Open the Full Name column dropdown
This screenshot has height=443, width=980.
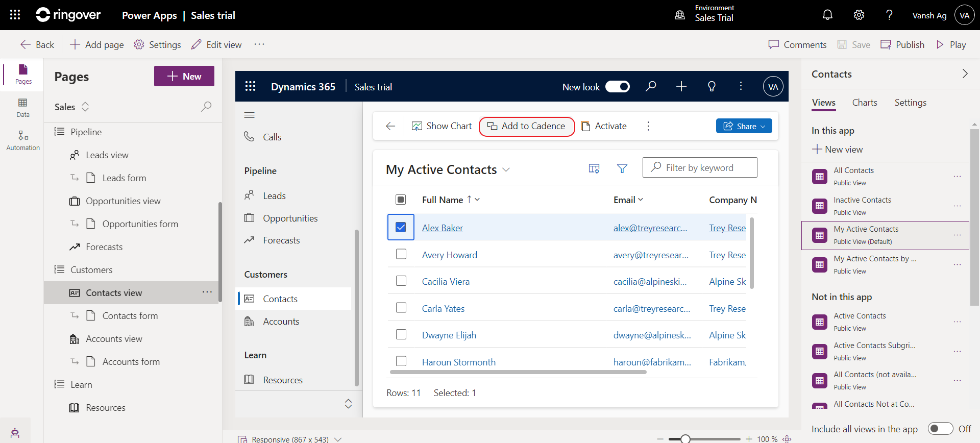coord(477,200)
